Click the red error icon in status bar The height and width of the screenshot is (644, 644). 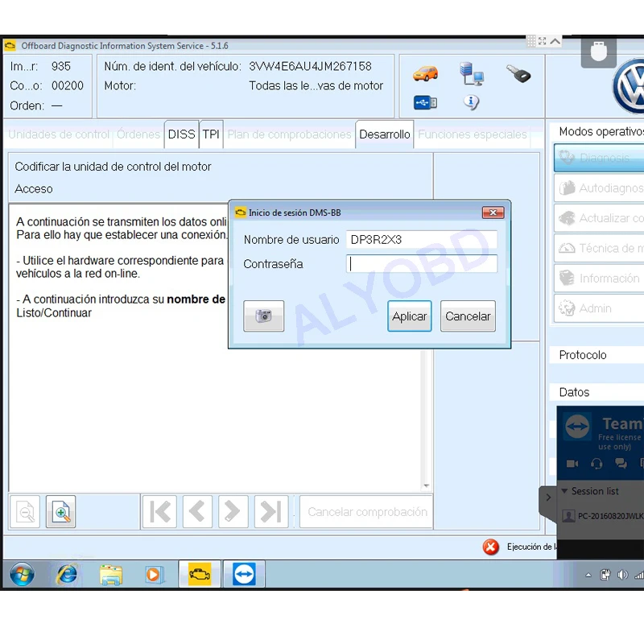tap(490, 547)
